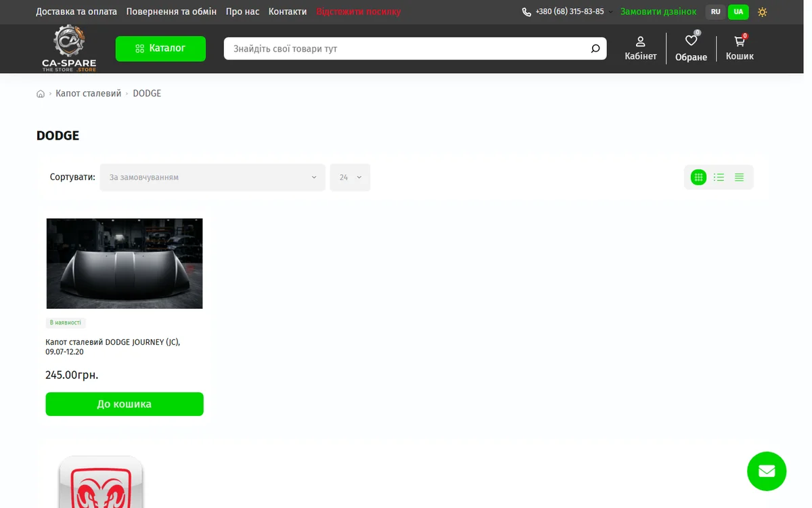Click the В наявності stock badge
This screenshot has height=508, width=812.
point(66,323)
